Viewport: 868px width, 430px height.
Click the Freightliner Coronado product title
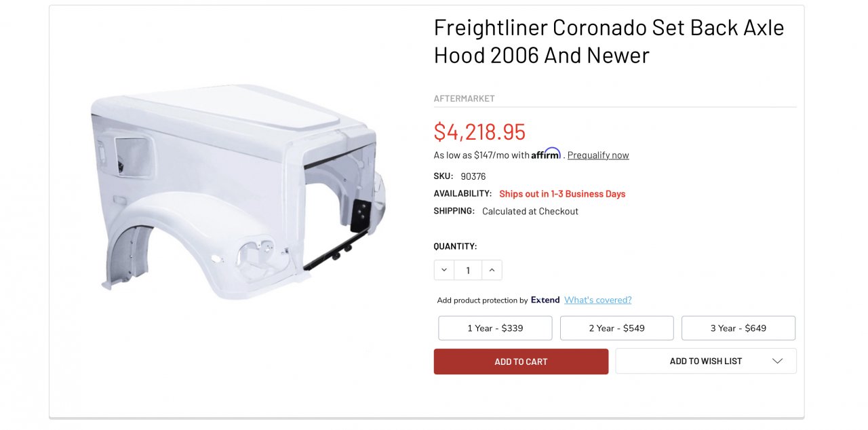pyautogui.click(x=608, y=41)
